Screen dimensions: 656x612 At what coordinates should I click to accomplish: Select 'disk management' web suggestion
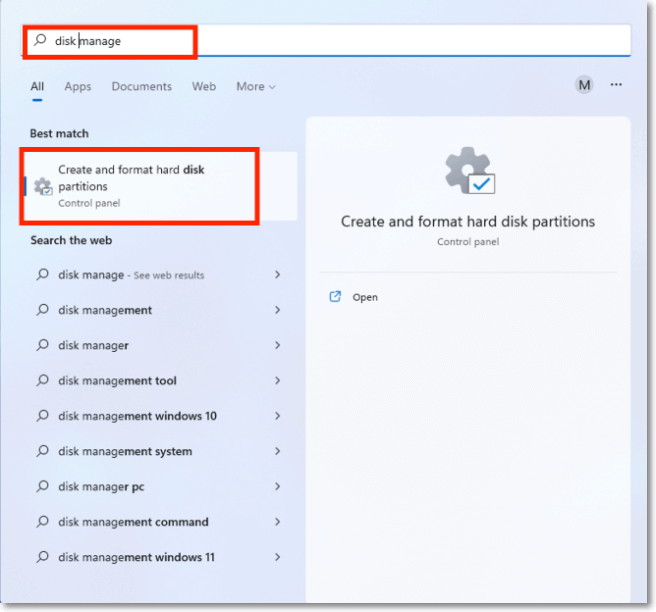point(160,310)
